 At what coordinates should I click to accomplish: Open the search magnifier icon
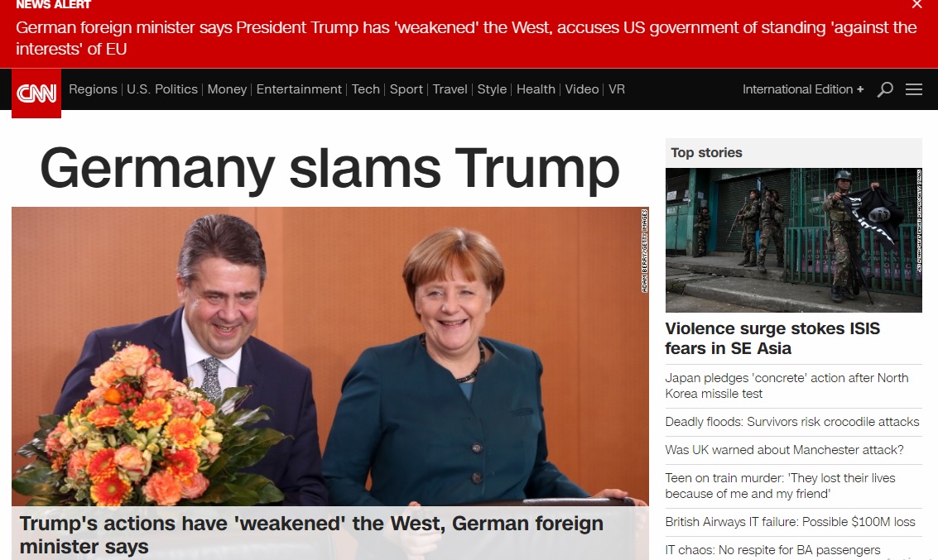tap(885, 89)
